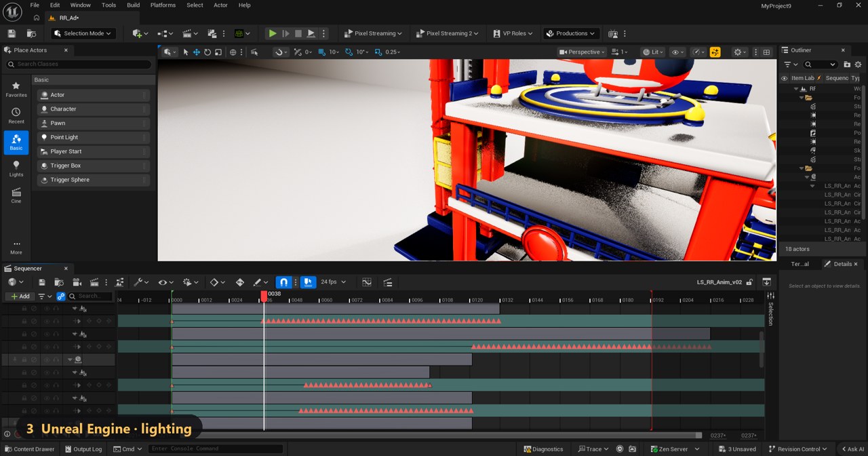Save the sequence with Sequencer floppy icon

(42, 282)
